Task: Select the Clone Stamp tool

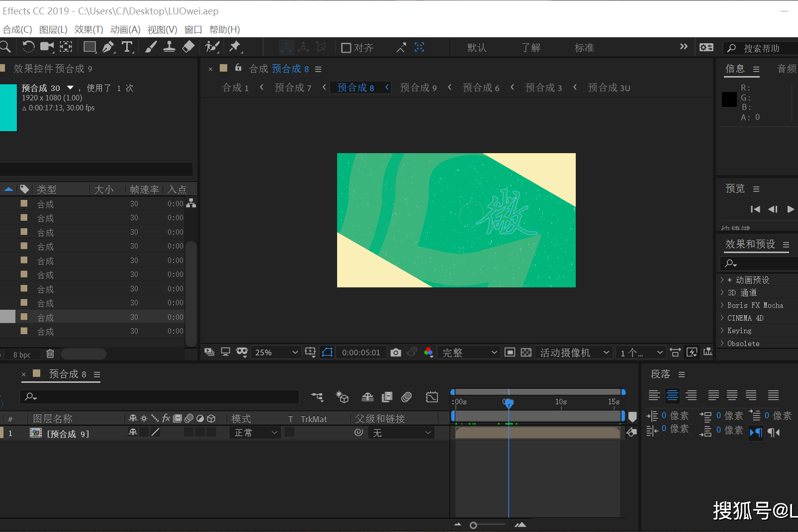Action: click(x=170, y=47)
